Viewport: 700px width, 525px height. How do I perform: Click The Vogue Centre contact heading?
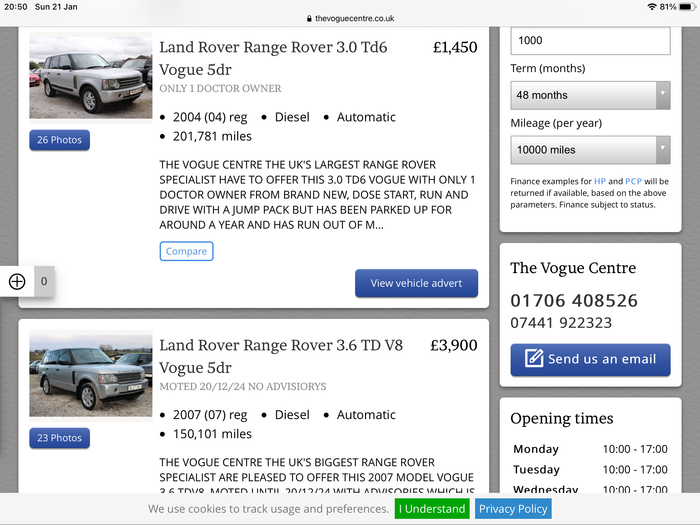pos(573,268)
